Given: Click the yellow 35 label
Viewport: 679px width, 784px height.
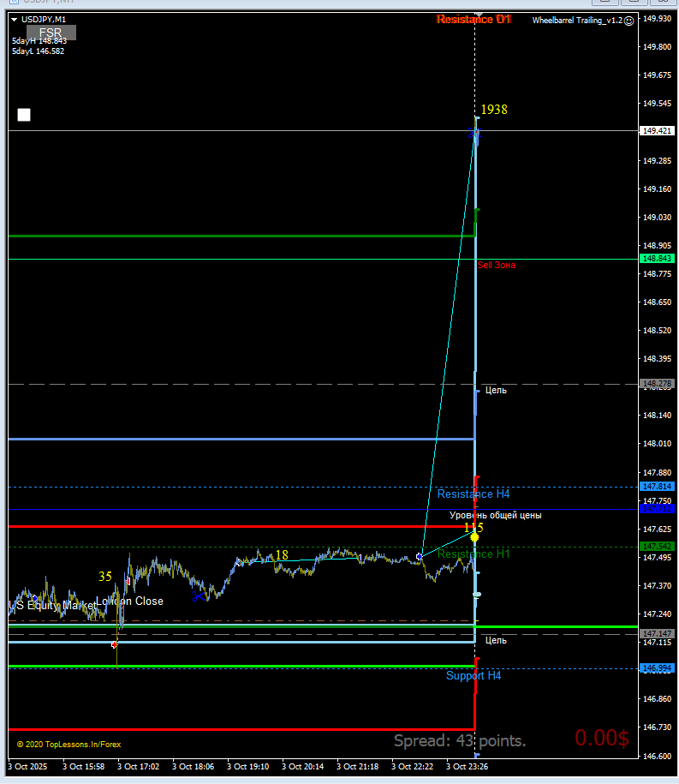Looking at the screenshot, I should [x=105, y=577].
